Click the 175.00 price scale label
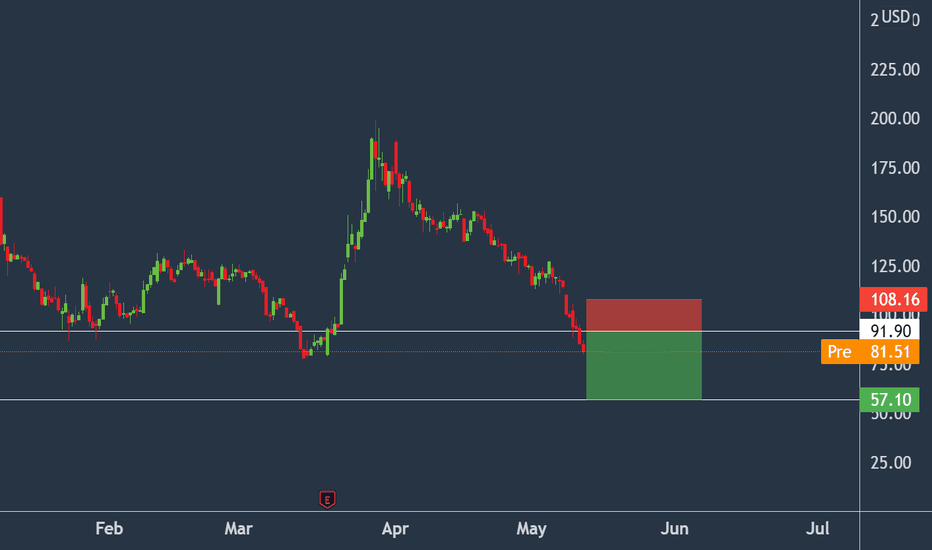 895,168
